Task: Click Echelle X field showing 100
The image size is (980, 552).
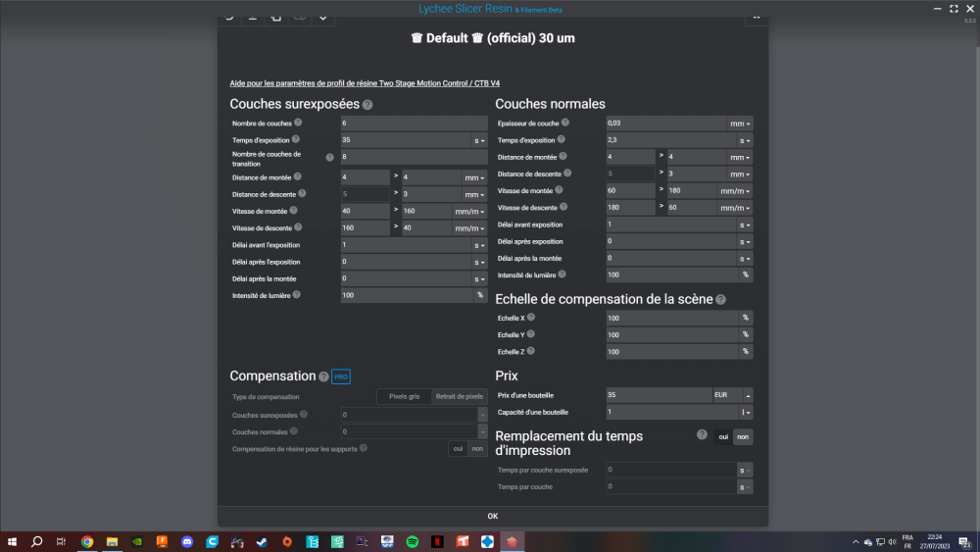Action: coord(672,319)
